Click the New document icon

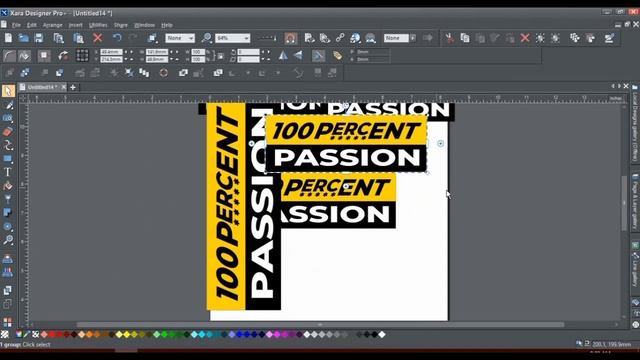[x=8, y=38]
